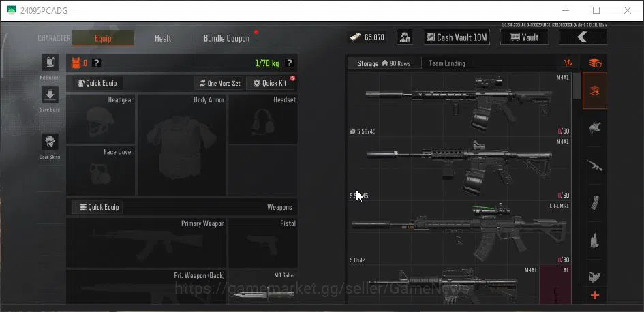The width and height of the screenshot is (644, 312).
Task: Select the second M4A1 with red dot
Action: point(459,169)
